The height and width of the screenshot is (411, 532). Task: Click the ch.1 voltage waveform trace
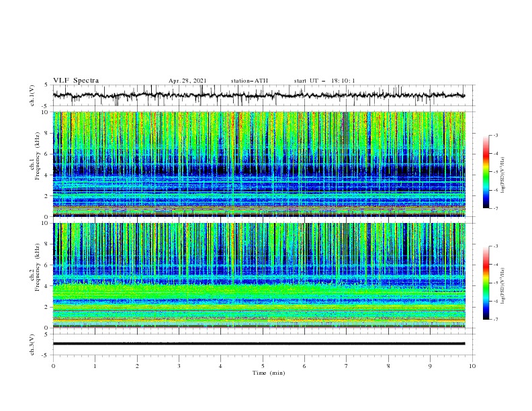pyautogui.click(x=259, y=95)
